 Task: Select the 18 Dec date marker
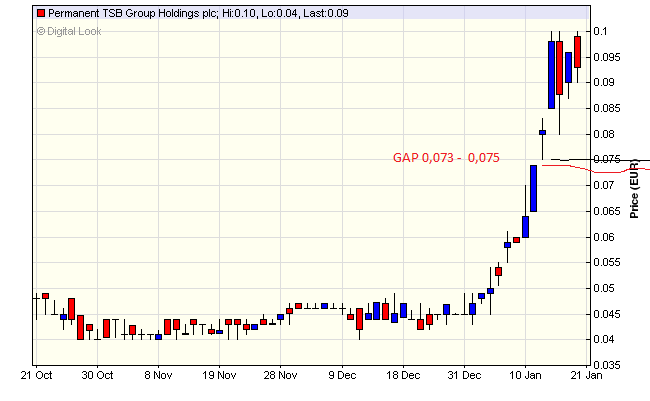coord(403,376)
